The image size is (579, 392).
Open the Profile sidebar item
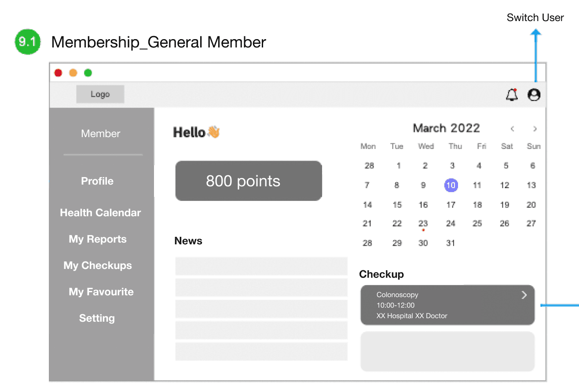coord(97,181)
